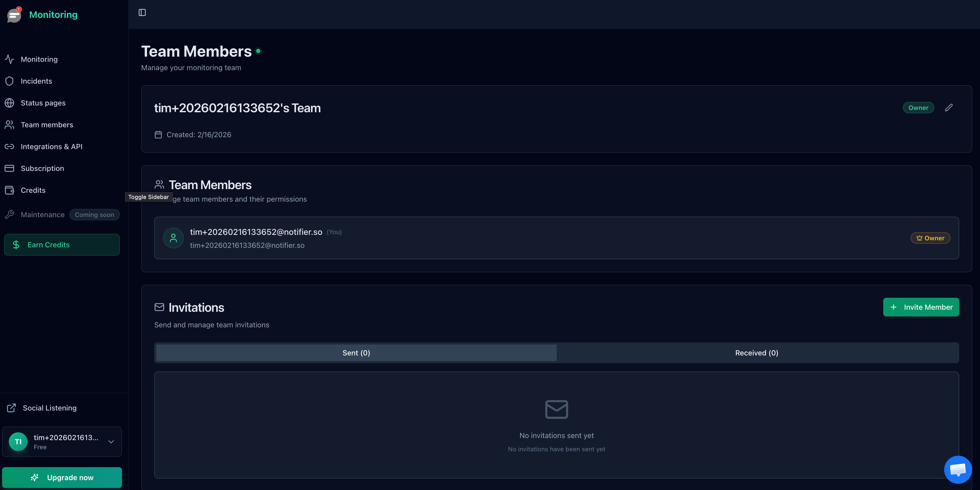Expand the account dropdown chevron

111,442
